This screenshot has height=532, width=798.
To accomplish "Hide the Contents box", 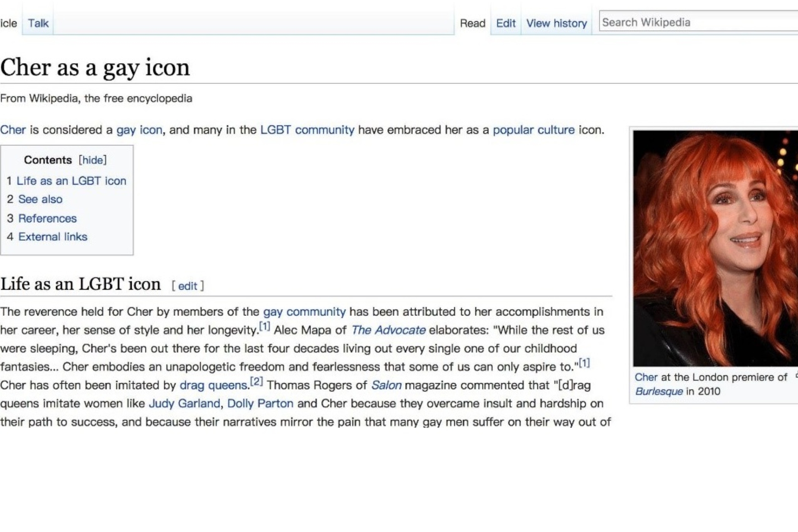I will pos(93,160).
